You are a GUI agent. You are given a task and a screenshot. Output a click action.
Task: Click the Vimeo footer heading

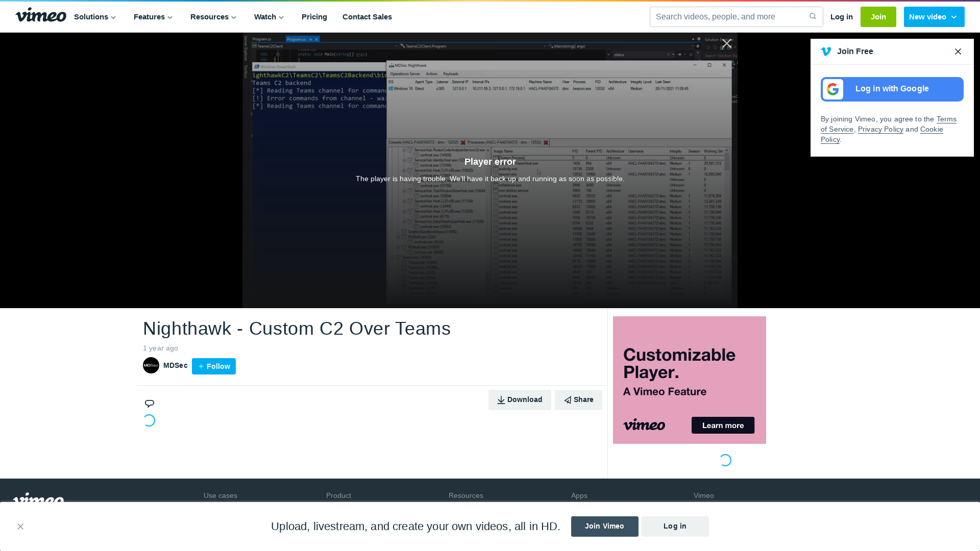[x=704, y=495]
